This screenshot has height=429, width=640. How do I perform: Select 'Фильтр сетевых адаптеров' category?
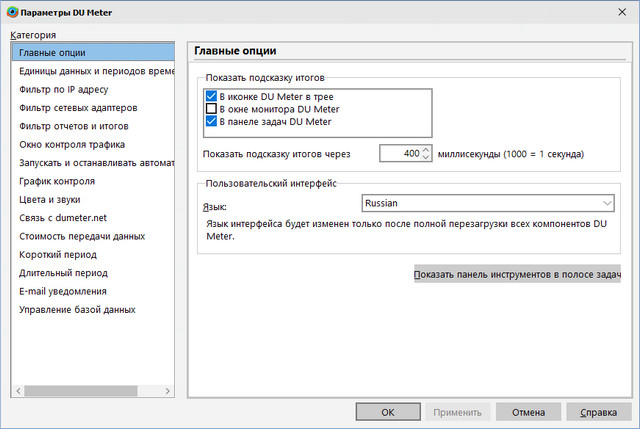77,107
